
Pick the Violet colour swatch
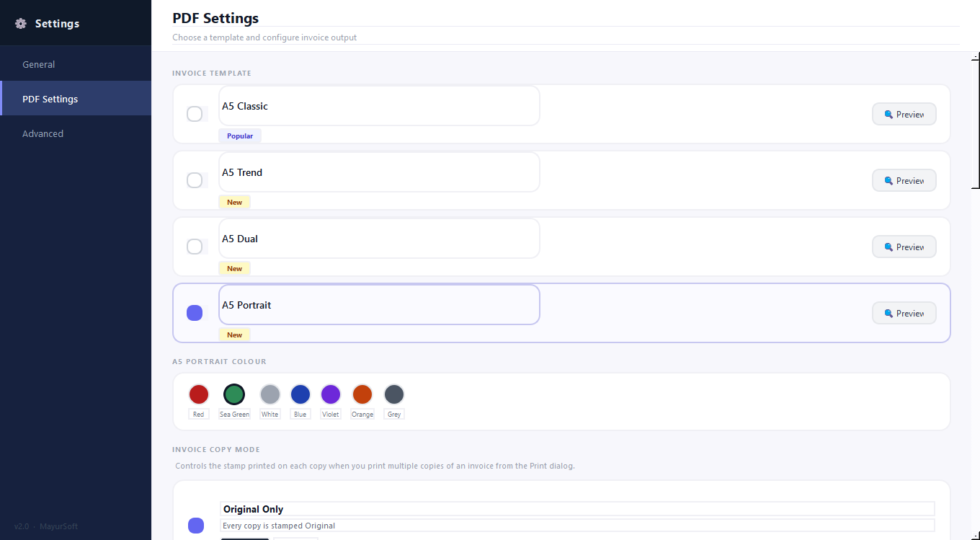tap(331, 394)
